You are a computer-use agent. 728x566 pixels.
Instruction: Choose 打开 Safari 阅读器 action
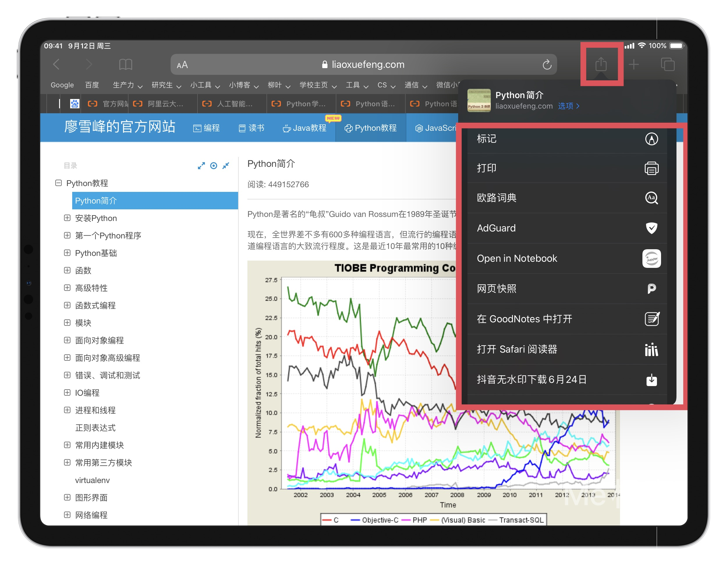point(567,349)
